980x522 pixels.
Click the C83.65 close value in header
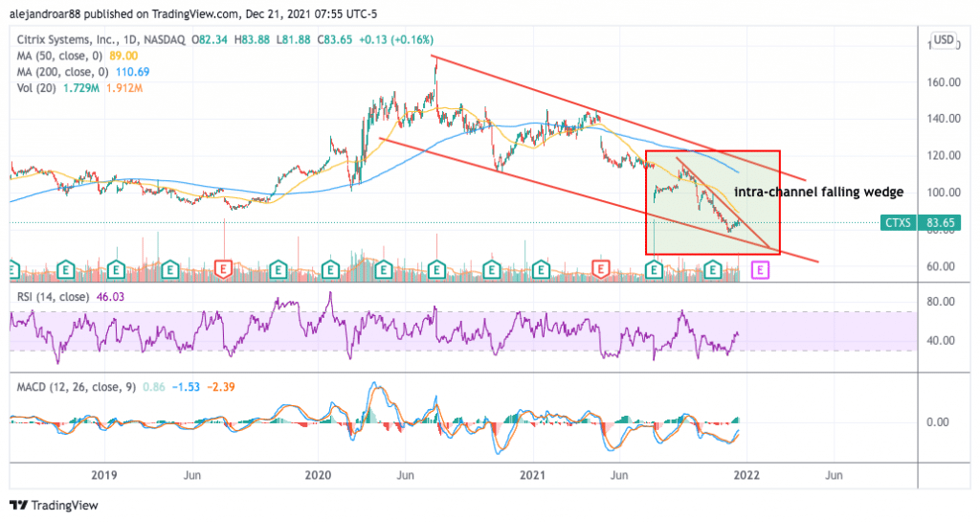(x=334, y=40)
